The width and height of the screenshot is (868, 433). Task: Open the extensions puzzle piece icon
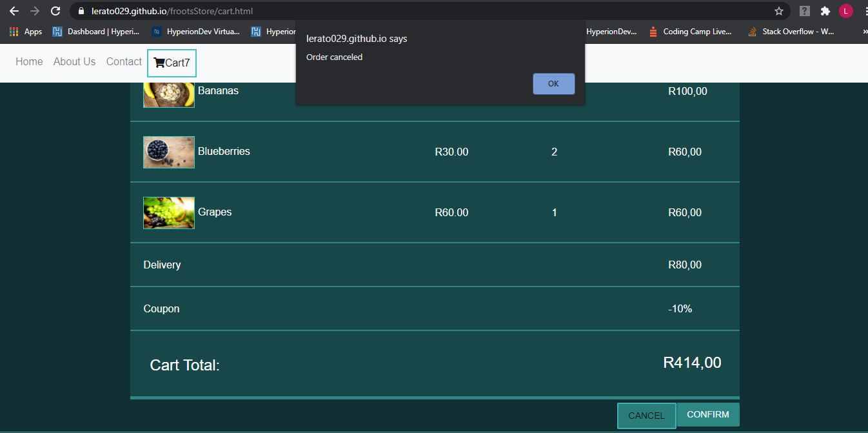[x=826, y=10]
